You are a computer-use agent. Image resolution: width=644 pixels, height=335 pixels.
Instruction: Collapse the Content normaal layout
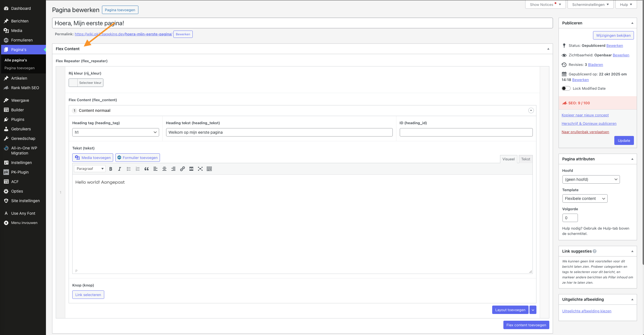(531, 110)
